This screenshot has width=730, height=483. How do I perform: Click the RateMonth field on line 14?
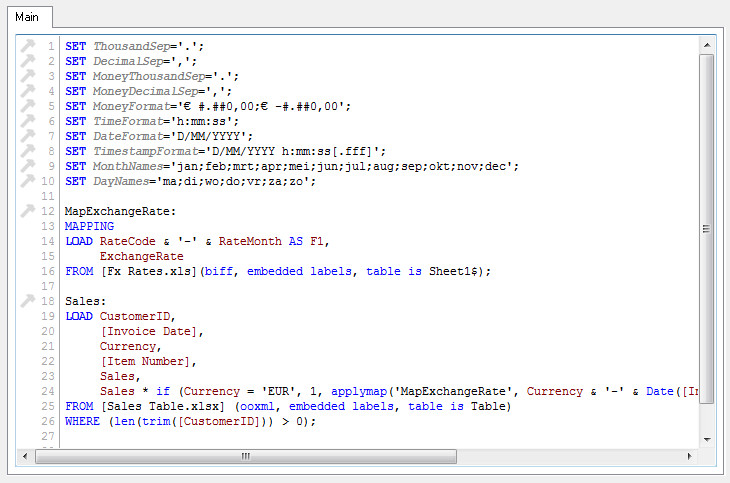[x=250, y=241]
